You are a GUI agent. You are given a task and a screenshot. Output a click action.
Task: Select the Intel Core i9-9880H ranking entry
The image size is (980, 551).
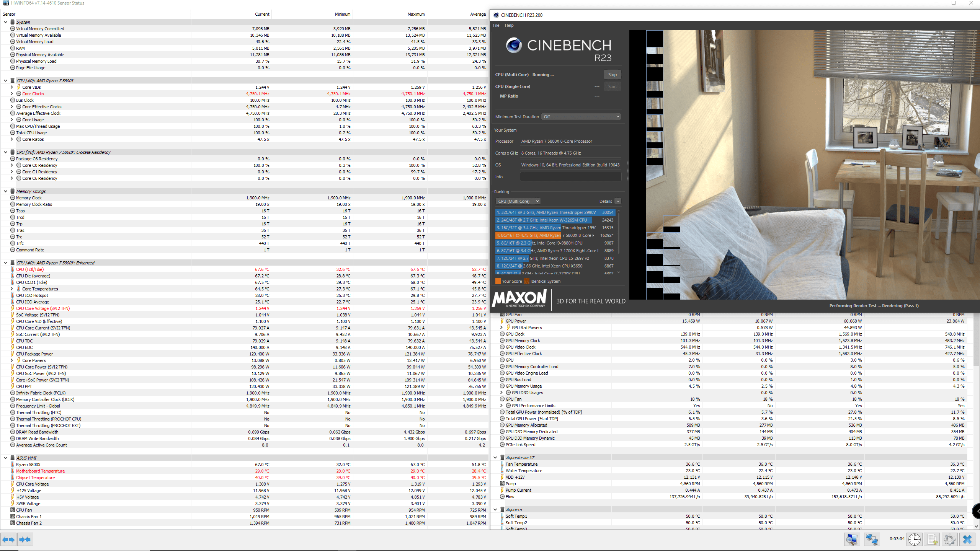tap(555, 243)
